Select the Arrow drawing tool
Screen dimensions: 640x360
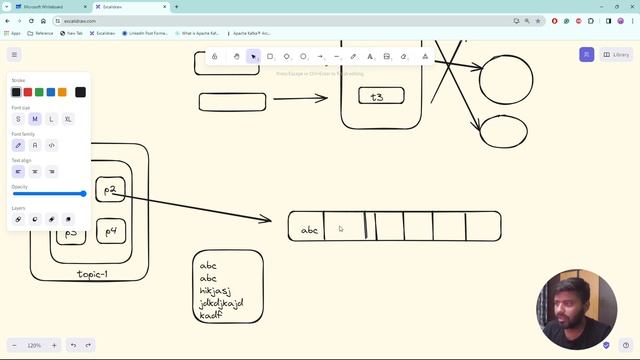point(320,56)
